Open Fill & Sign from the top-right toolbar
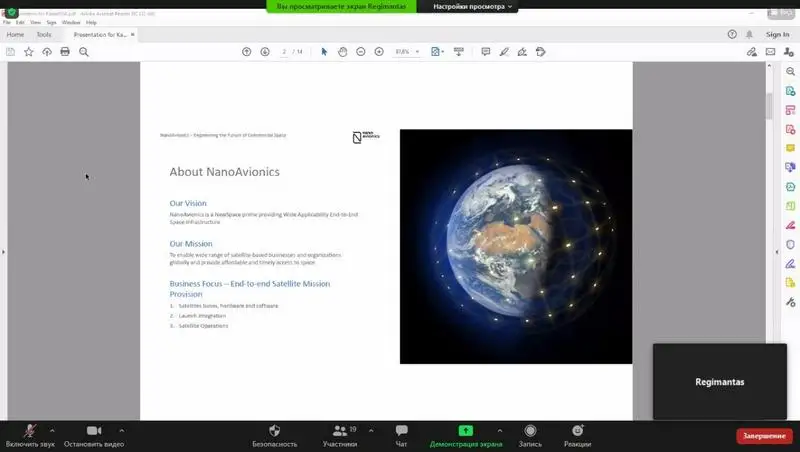The width and height of the screenshot is (800, 452). [752, 52]
